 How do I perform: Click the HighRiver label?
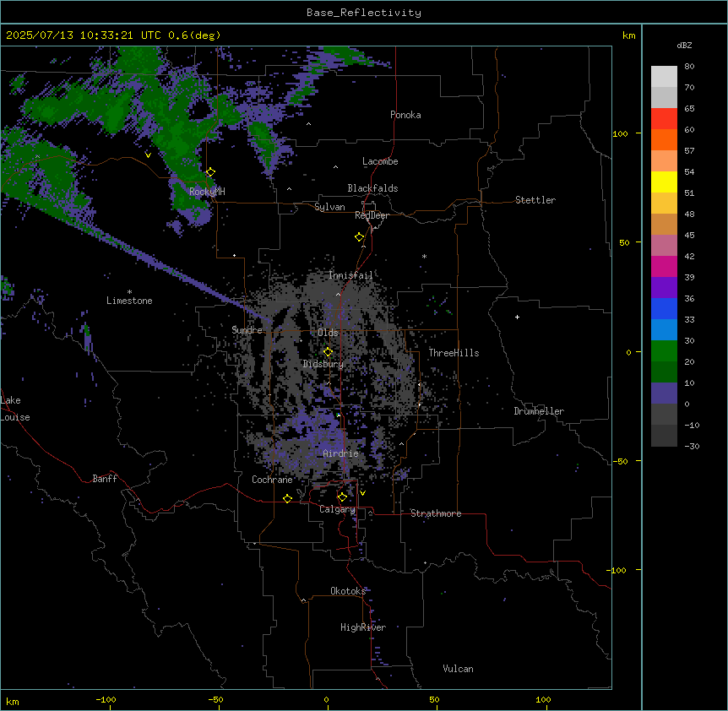click(x=363, y=627)
